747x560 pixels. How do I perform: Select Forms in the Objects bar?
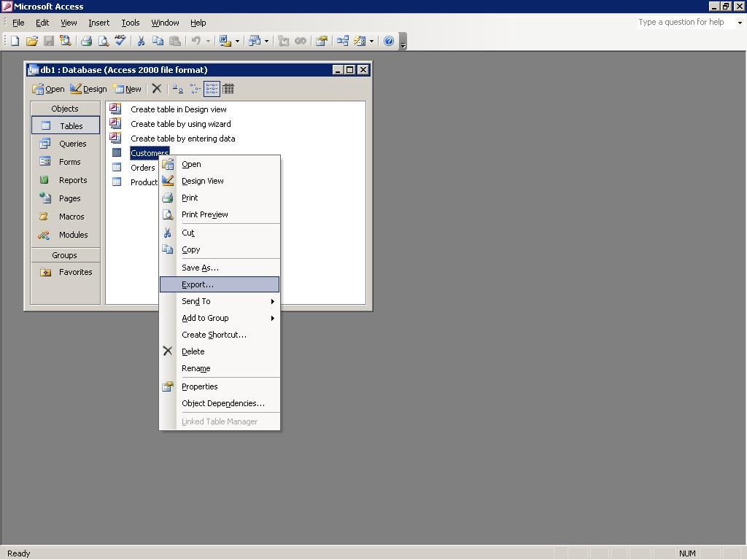coord(66,162)
